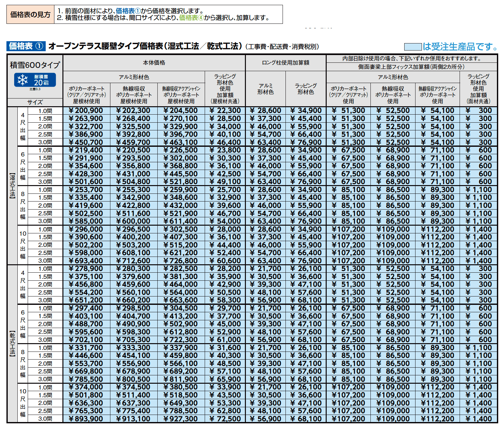Select the 側面妻梁上部フィックス加算額 header
Image resolution: width=504 pixels, height=432 pixels.
(411, 67)
